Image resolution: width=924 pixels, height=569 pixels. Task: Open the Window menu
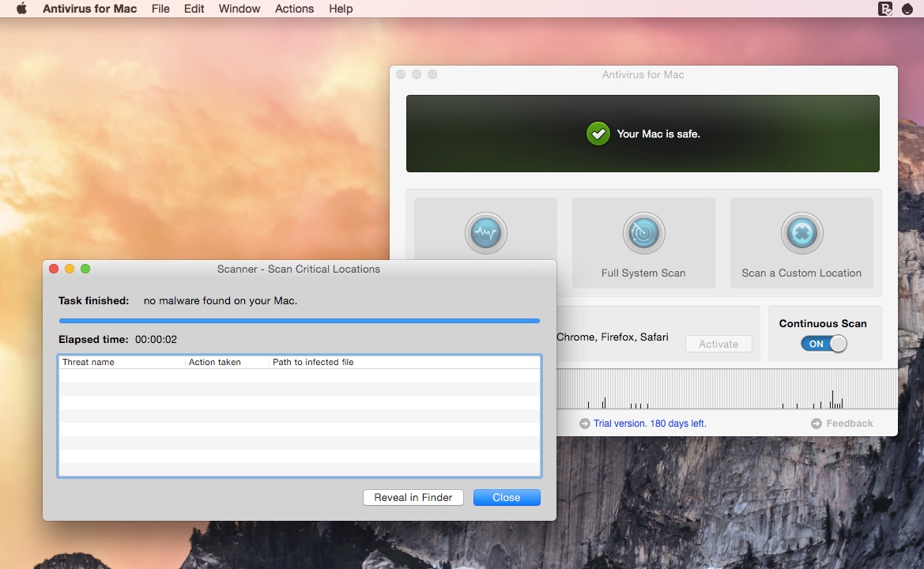[239, 9]
